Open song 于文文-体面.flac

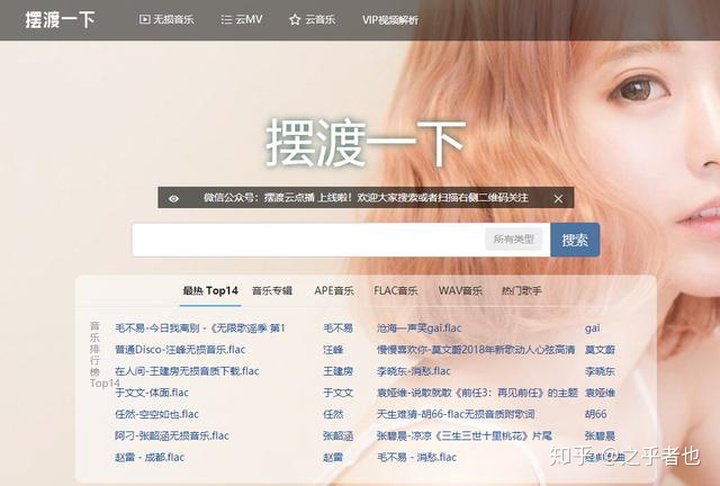coord(152,393)
